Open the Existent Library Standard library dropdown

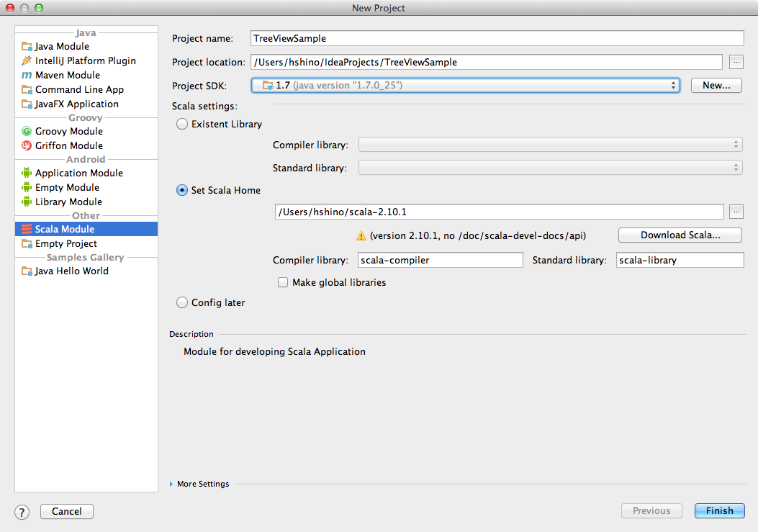click(550, 168)
